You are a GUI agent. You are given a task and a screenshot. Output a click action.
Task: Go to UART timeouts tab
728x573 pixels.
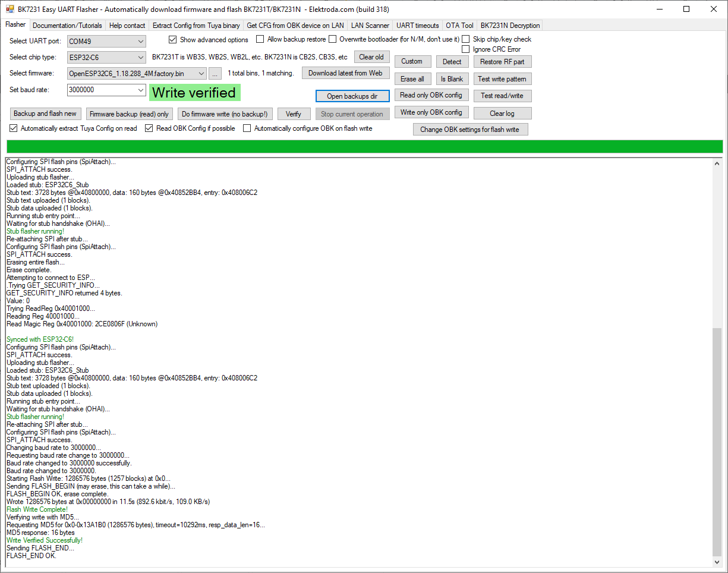tap(418, 26)
